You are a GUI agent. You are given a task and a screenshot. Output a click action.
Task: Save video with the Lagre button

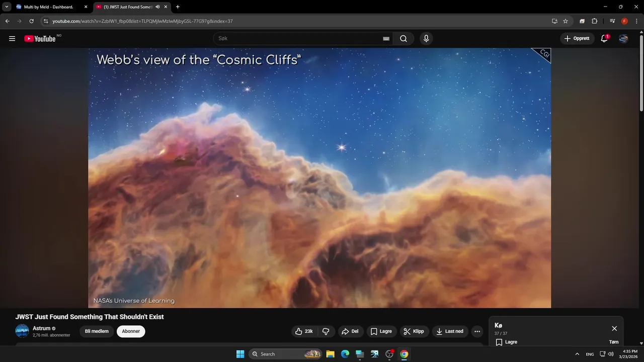pyautogui.click(x=381, y=331)
